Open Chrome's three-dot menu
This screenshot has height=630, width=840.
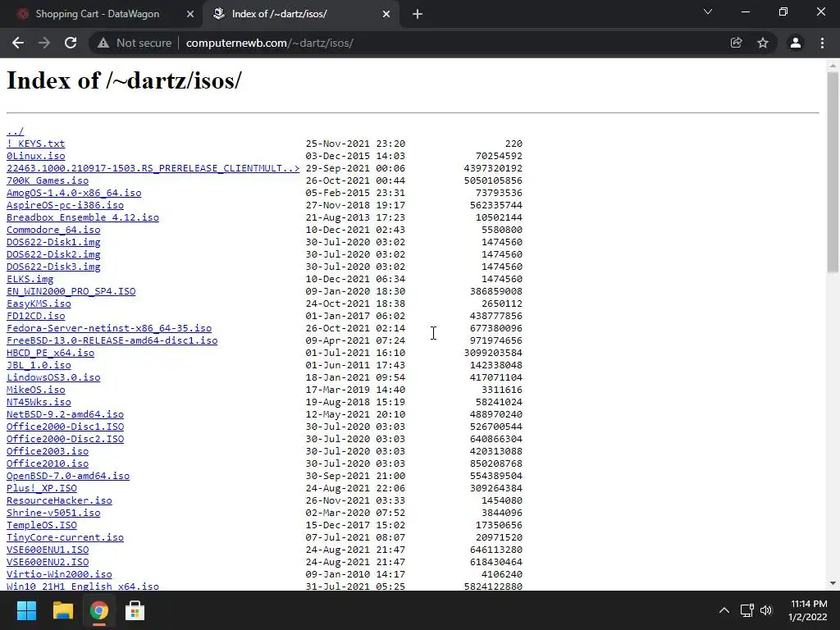click(x=822, y=43)
